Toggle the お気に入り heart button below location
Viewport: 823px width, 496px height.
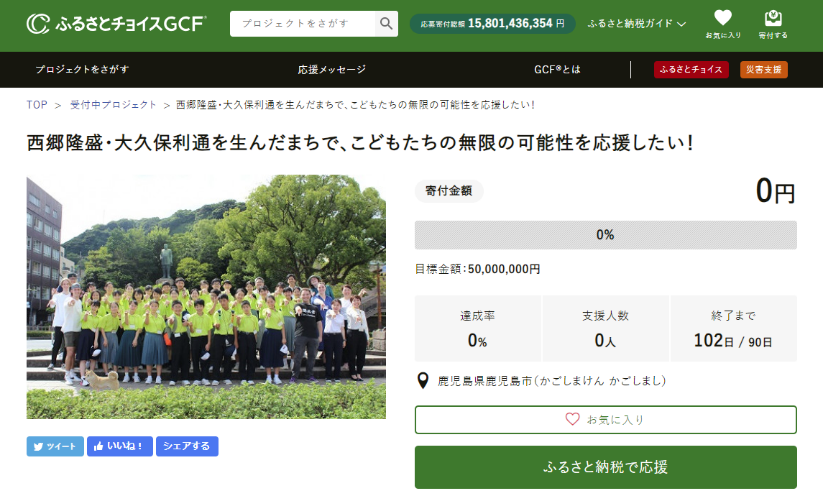tap(605, 419)
